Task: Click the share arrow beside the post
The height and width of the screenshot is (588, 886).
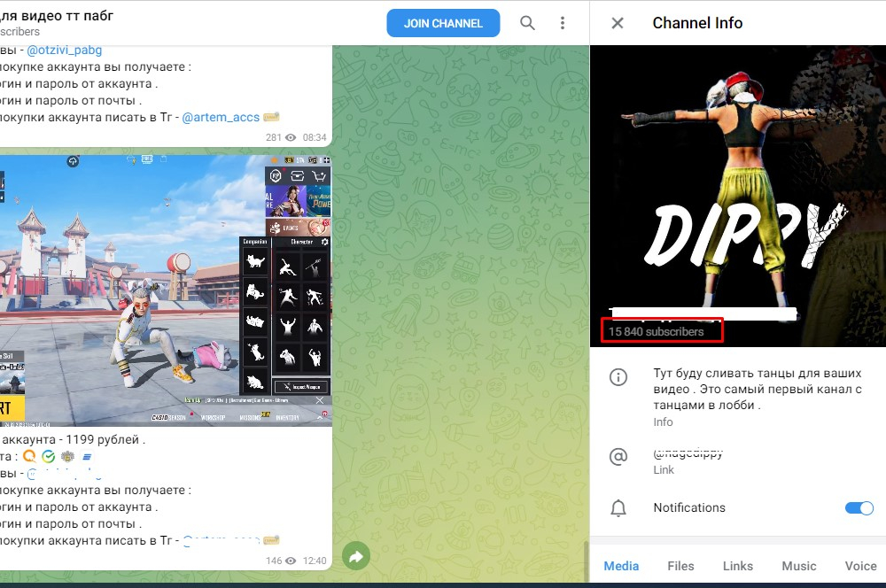Action: point(356,557)
